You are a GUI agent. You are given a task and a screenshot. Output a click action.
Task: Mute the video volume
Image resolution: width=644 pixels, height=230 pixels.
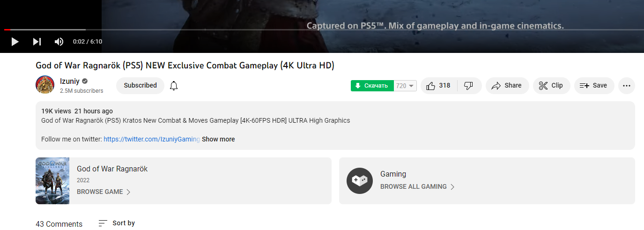pos(59,42)
